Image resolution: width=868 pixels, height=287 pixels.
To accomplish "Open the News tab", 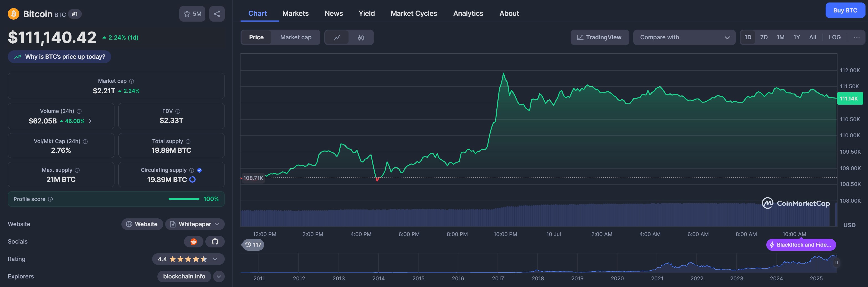I will point(334,14).
